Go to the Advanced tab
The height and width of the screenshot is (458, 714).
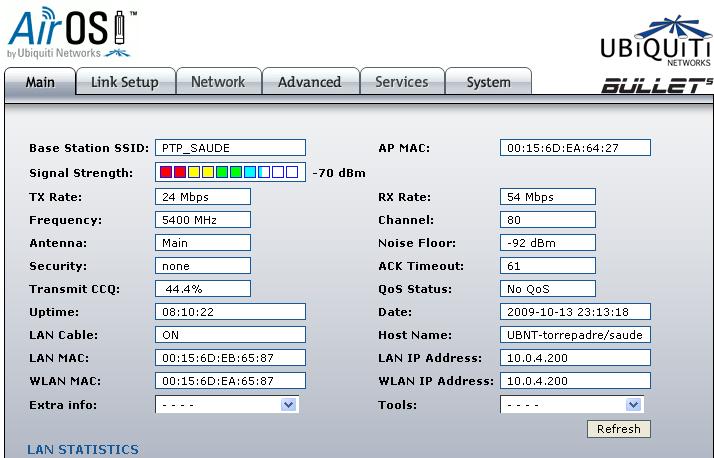(x=310, y=82)
